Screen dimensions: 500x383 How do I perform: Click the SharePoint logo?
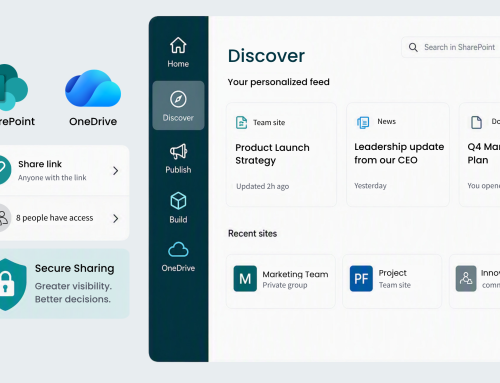coord(13,87)
